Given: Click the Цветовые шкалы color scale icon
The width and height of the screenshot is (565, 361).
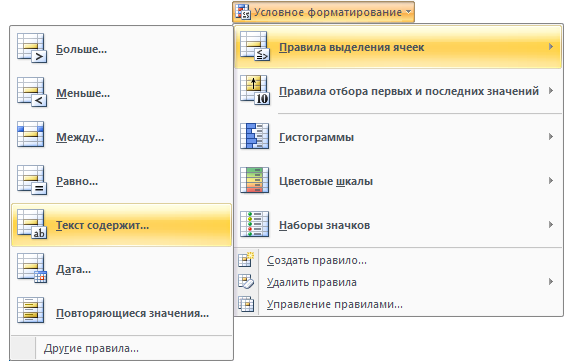Looking at the screenshot, I should tap(254, 180).
